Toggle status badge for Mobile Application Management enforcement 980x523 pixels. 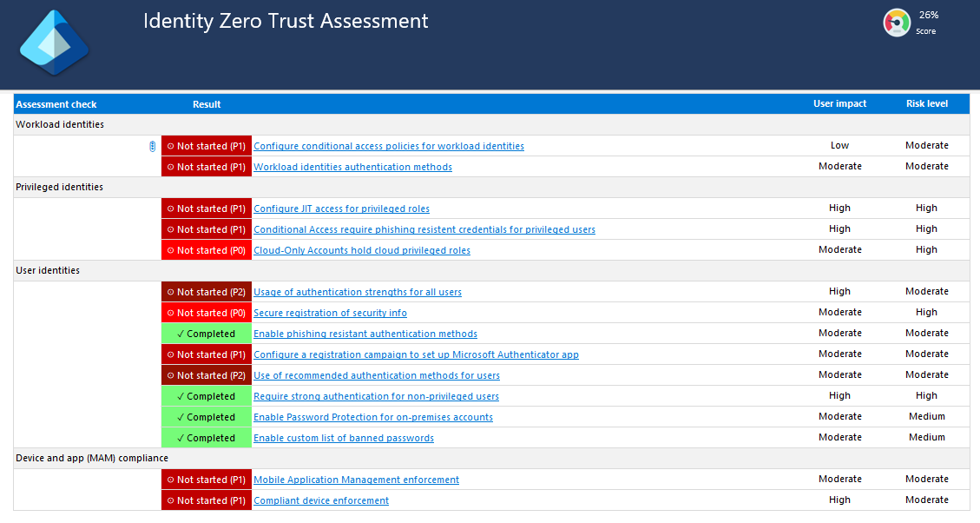206,479
